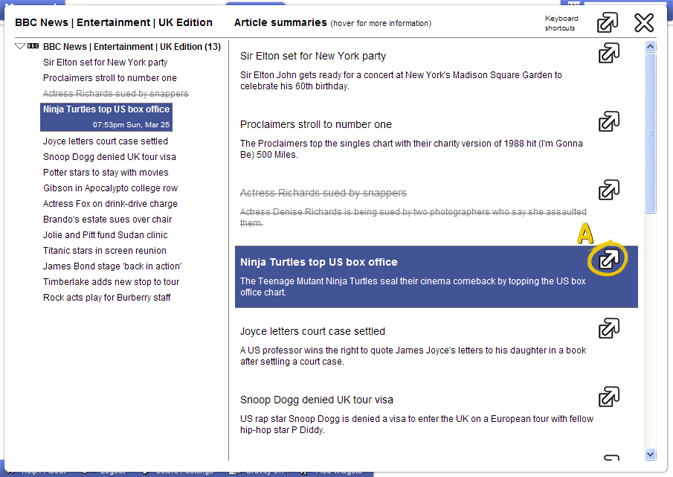The width and height of the screenshot is (673, 477).
Task: Click the Sir Elton John concert summary text
Action: 401,80
